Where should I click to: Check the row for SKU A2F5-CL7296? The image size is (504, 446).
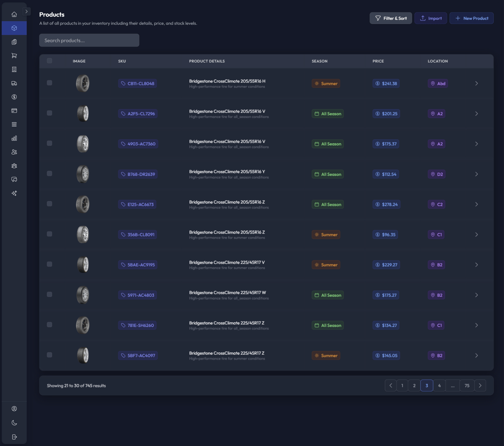coord(49,113)
